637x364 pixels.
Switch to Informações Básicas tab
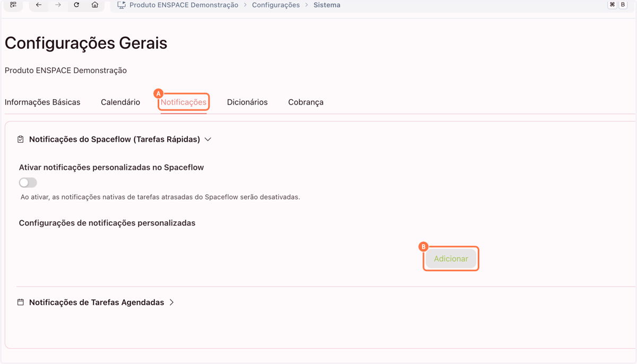coord(42,102)
